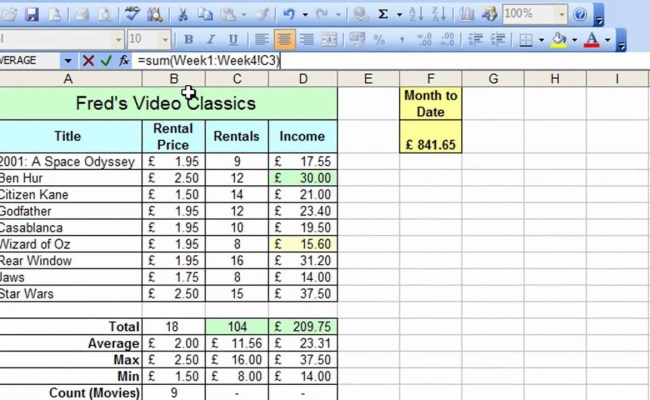
Task: Open the Chart Wizard icon
Action: click(467, 15)
